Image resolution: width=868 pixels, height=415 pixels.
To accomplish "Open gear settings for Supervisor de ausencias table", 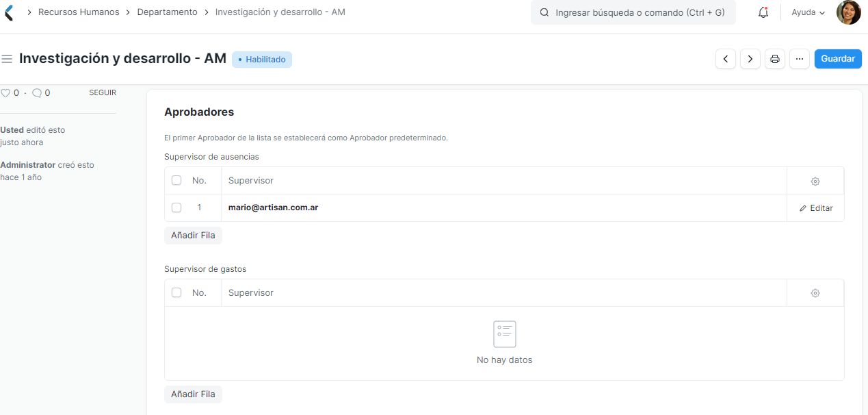I will pos(815,181).
